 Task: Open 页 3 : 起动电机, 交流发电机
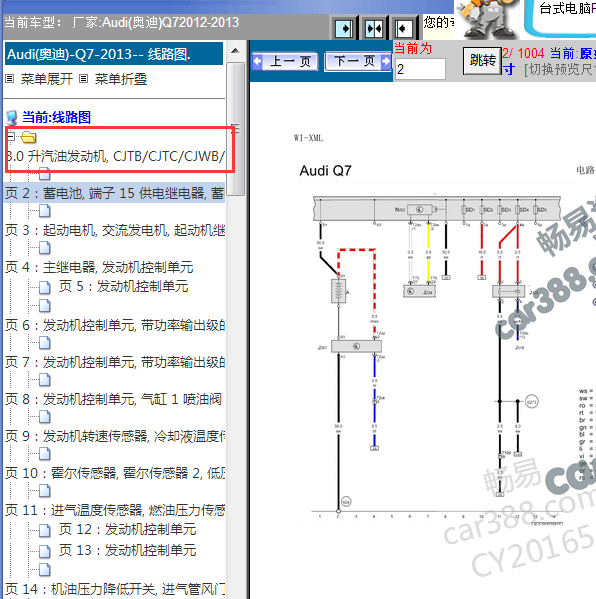click(x=115, y=230)
